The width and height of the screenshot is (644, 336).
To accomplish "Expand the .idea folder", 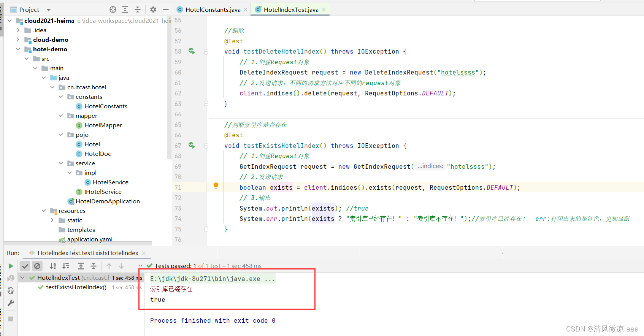I will [x=18, y=30].
